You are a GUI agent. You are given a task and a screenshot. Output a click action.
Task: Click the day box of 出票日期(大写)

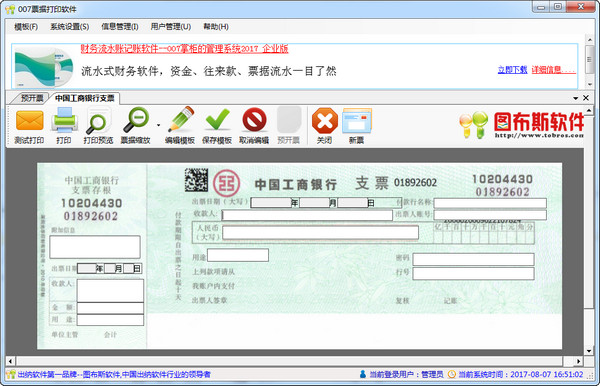click(x=352, y=203)
